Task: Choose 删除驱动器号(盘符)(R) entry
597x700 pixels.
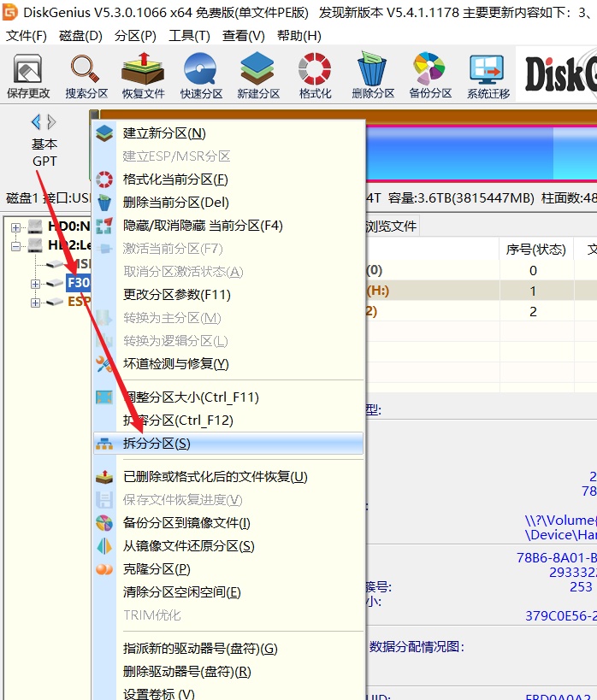Action: (x=228, y=672)
